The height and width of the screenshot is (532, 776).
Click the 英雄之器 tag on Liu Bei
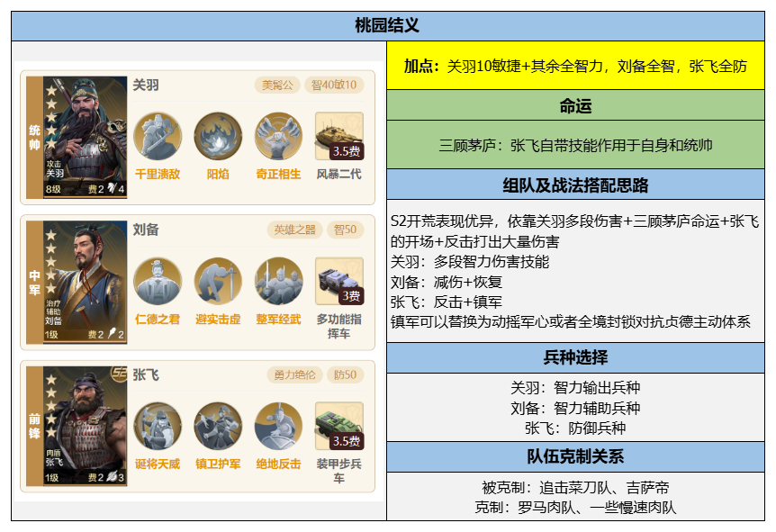[294, 230]
